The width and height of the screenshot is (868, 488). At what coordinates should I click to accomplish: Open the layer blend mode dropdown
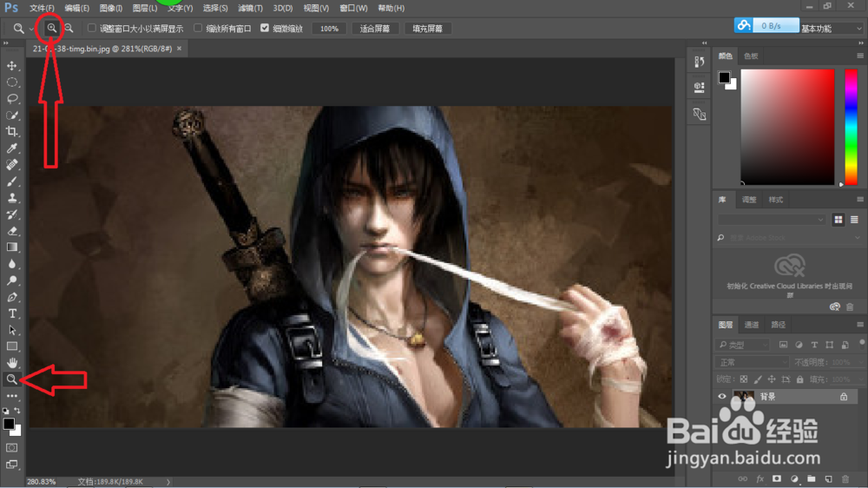click(752, 362)
